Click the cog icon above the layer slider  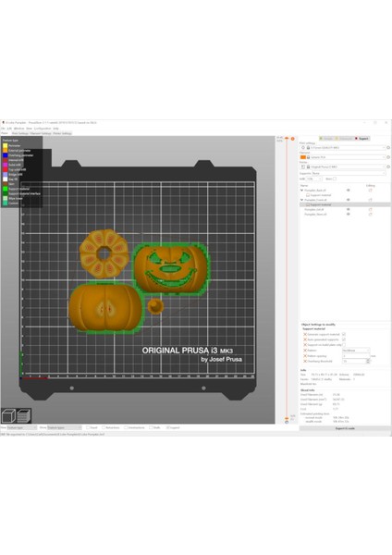coord(292,139)
